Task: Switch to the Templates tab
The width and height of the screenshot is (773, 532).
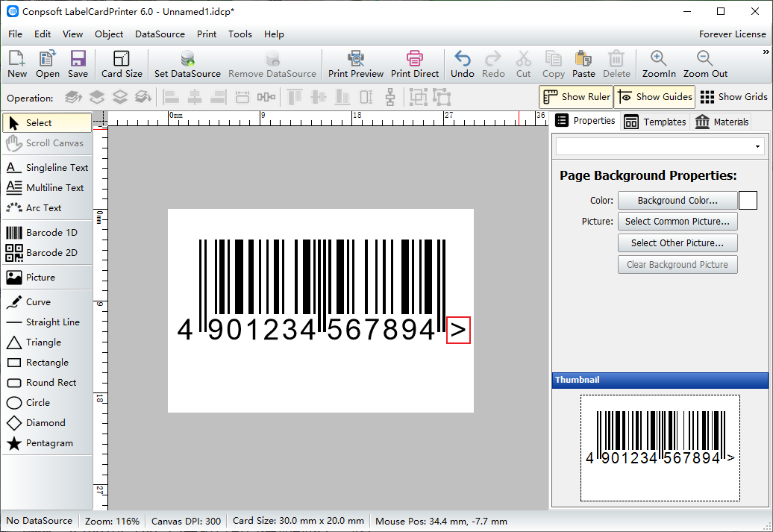Action: [654, 122]
